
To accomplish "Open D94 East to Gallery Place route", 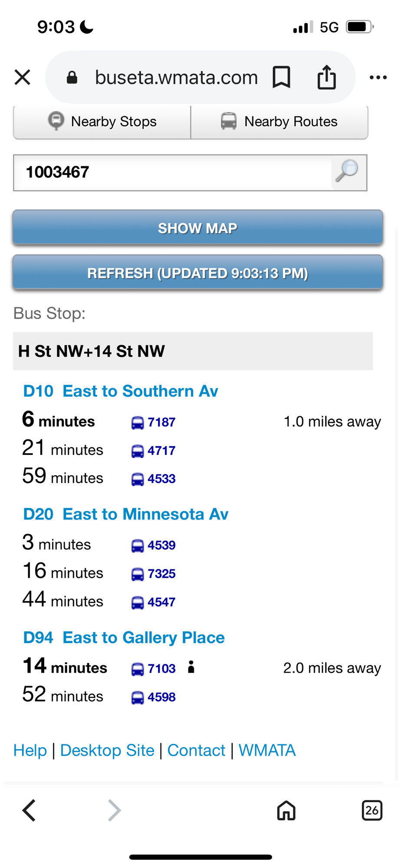I will (124, 638).
